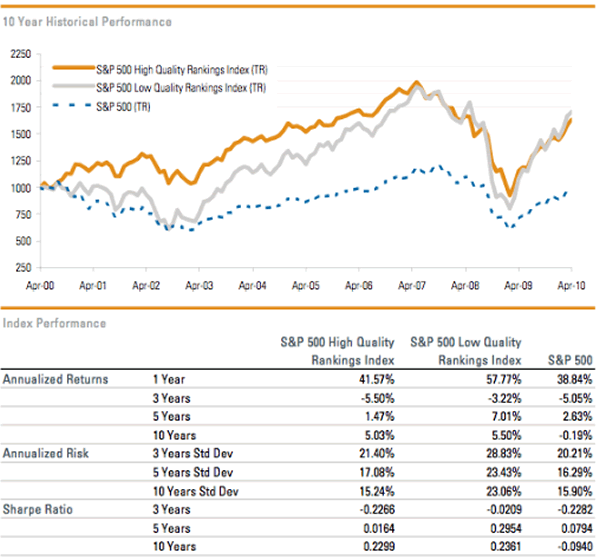Viewport: 600px width, 560px height.
Task: Click the "S&P 500" table column header
Action: tap(570, 358)
